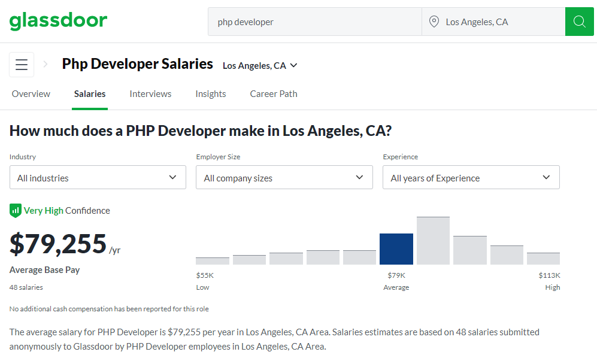Click the Php Developer Salaries heading
Screen dimensions: 597x364
(x=138, y=64)
